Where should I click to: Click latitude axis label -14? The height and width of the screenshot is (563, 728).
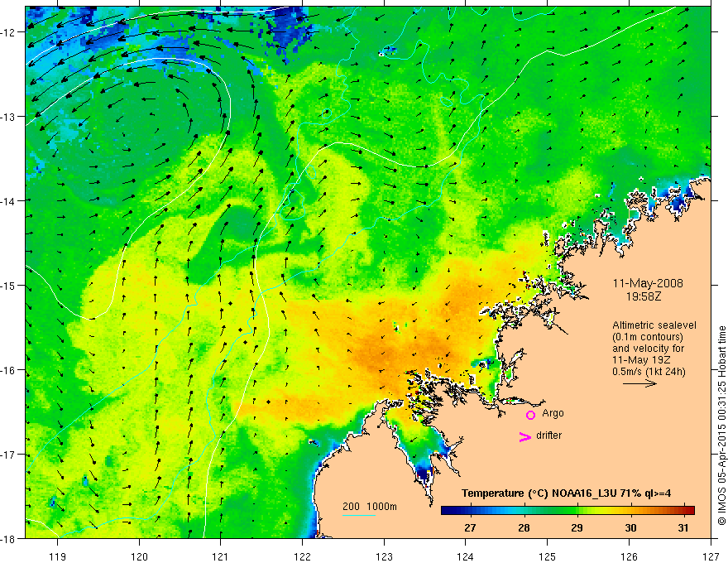tap(9, 201)
